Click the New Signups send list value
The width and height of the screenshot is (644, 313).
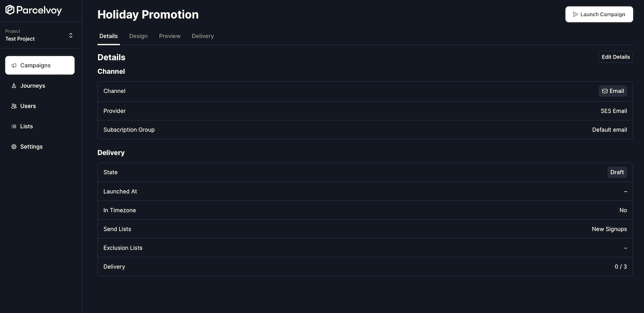[609, 229]
